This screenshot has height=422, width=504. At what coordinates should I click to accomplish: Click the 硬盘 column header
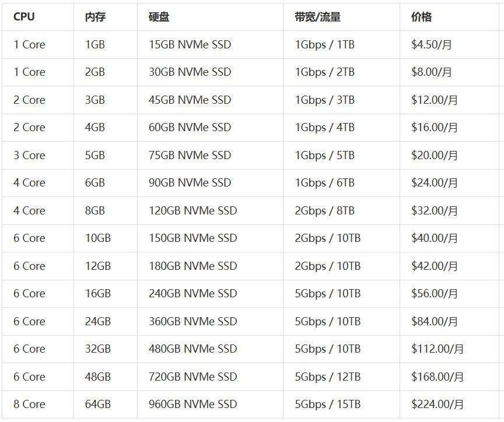coord(159,17)
